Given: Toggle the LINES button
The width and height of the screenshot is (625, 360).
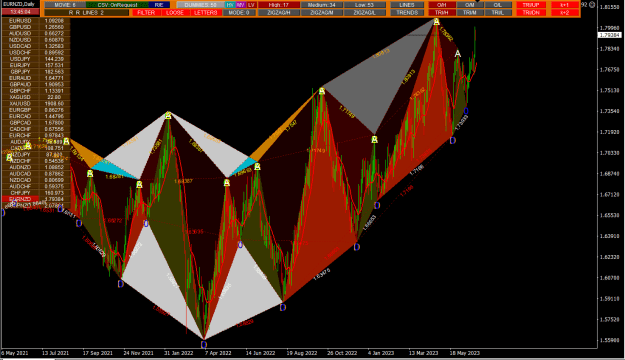Looking at the screenshot, I should pyautogui.click(x=407, y=5).
